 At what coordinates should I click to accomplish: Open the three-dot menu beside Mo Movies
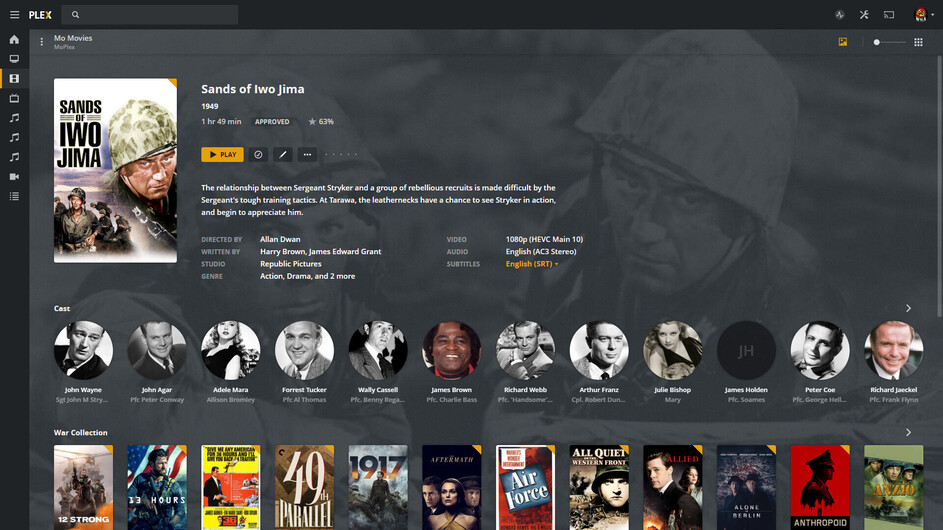41,42
